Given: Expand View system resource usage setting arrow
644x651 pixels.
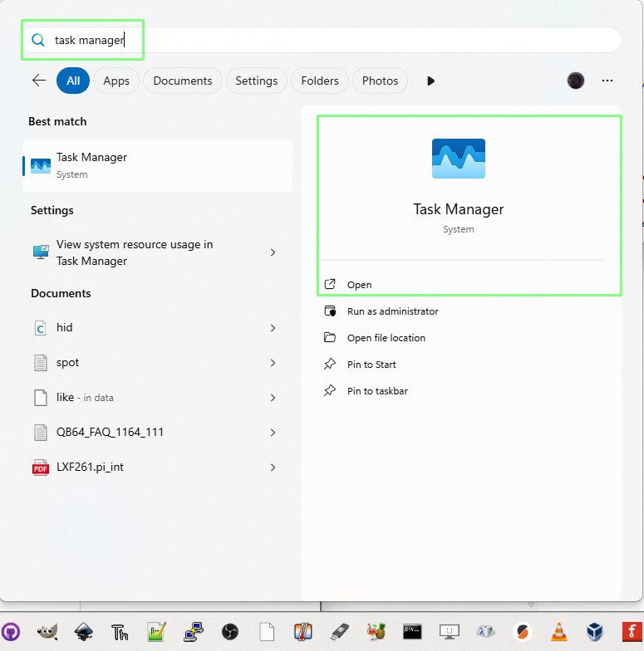Looking at the screenshot, I should (x=273, y=252).
